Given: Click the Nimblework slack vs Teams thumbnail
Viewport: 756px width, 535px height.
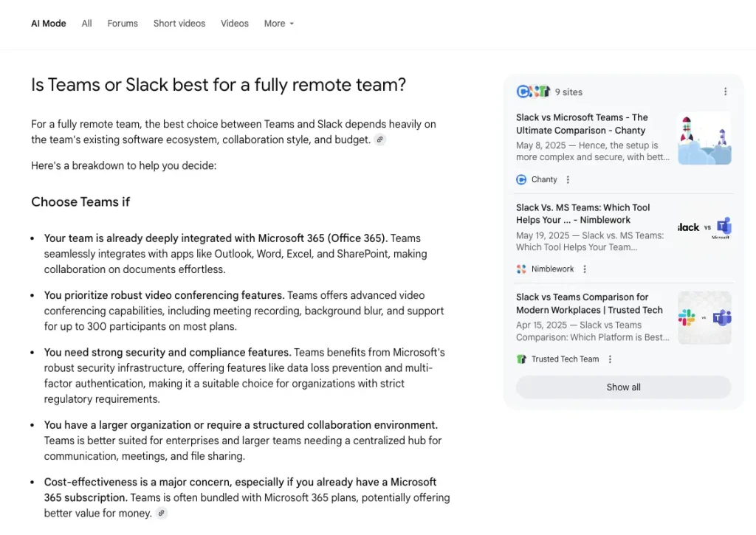Looking at the screenshot, I should click(x=704, y=227).
